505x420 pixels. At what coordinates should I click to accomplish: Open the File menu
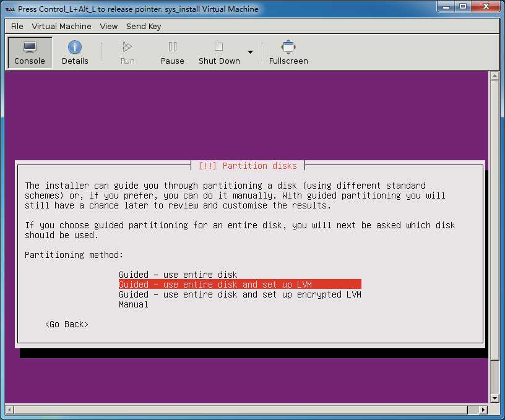pos(17,27)
